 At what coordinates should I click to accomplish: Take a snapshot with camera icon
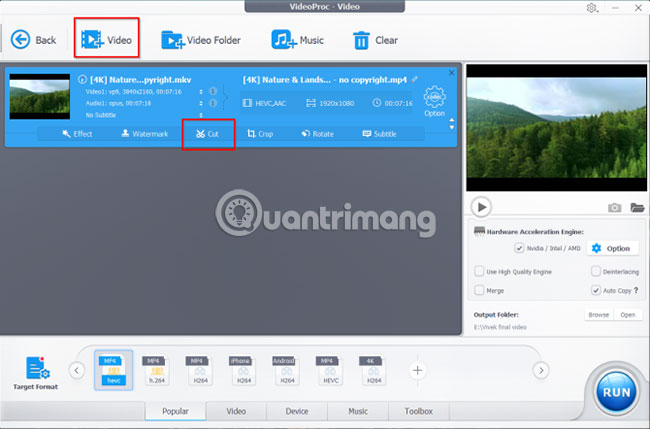[614, 207]
